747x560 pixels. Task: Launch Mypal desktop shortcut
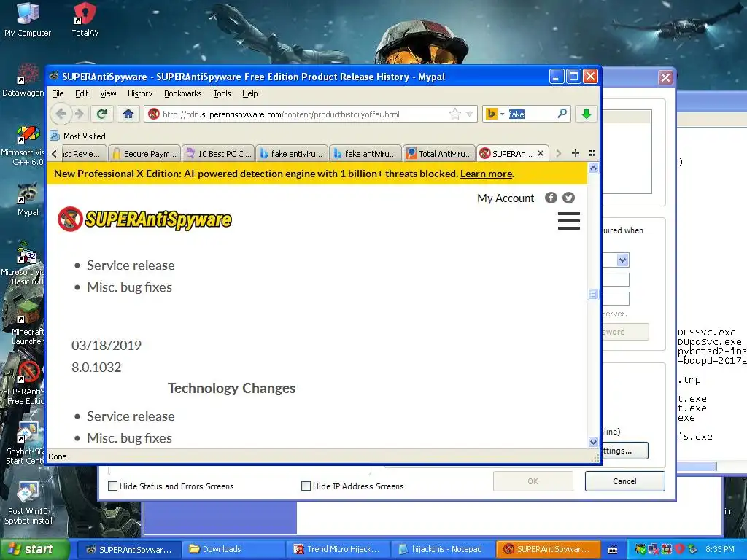28,199
